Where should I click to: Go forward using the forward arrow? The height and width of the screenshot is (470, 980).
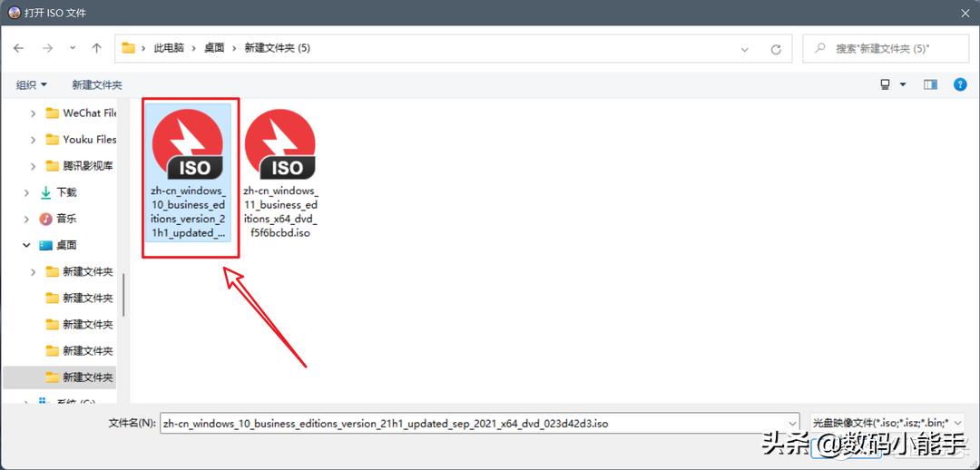coord(47,48)
